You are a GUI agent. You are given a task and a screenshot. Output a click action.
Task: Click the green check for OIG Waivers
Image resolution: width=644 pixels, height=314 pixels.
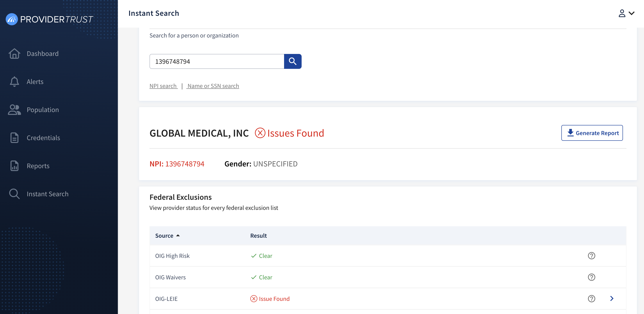coord(254,277)
